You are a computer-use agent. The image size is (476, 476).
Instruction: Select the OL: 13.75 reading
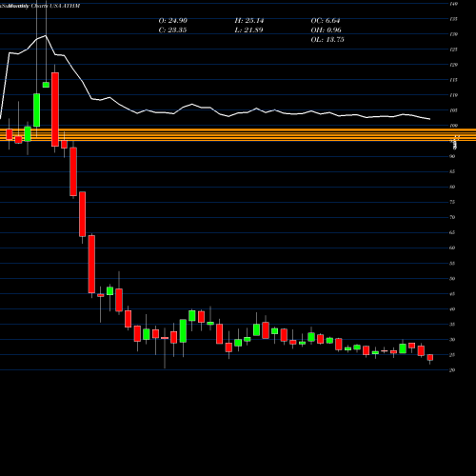327,40
